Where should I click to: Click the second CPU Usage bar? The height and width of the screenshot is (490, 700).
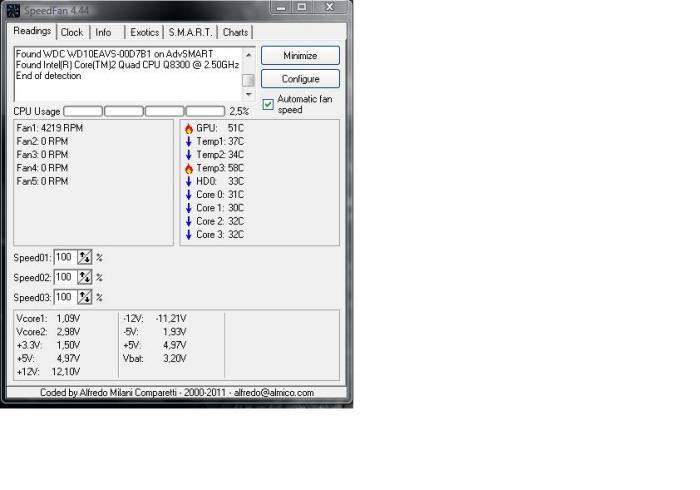[124, 111]
